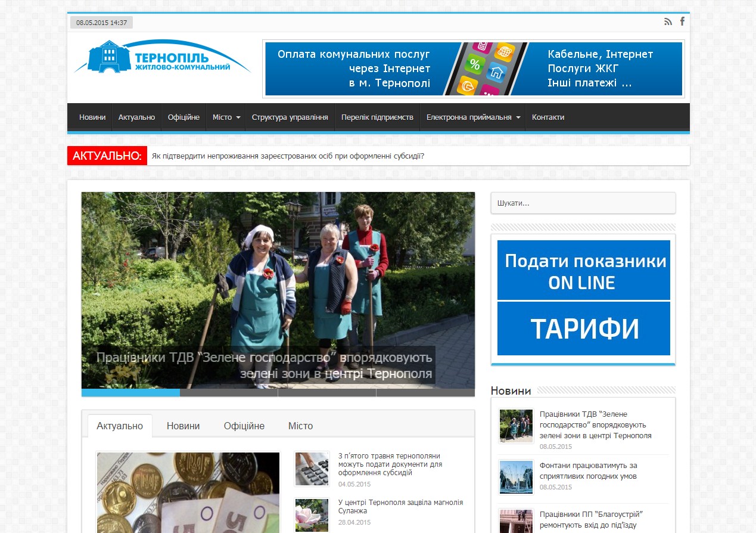Switch to the Офіційне tab in the content box
The width and height of the screenshot is (756, 533).
[244, 426]
